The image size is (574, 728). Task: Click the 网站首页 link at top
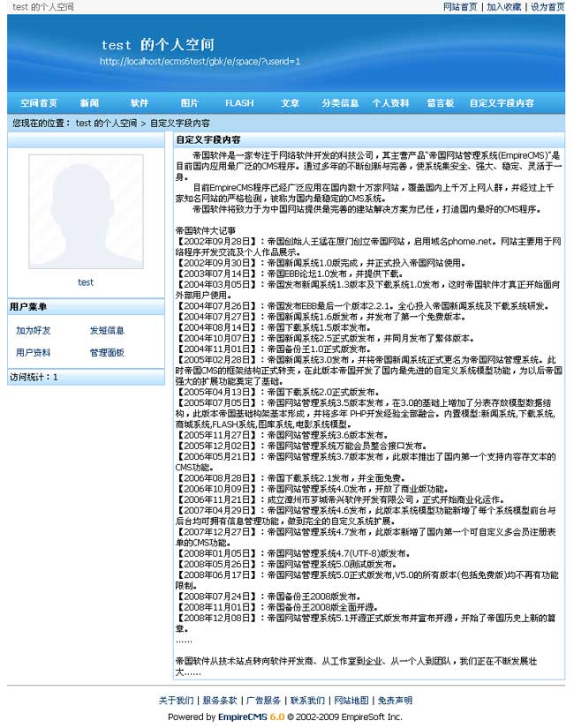(x=459, y=7)
